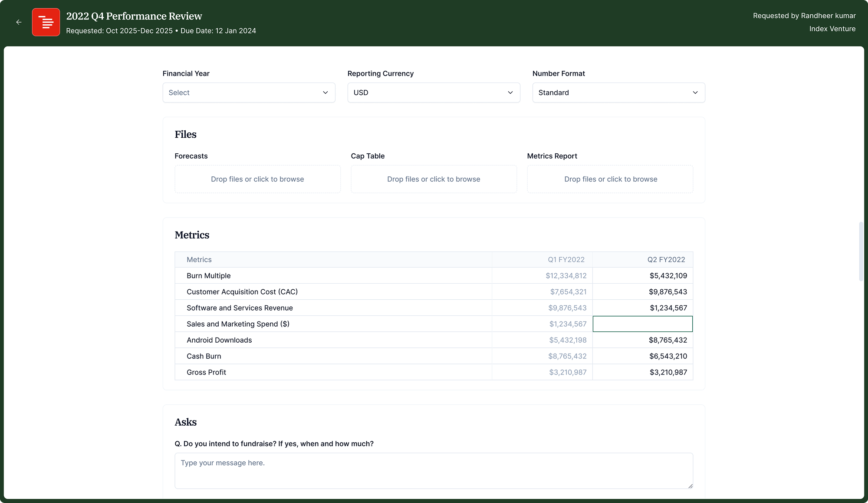Screen dimensions: 868x503
Task: Click the Customer Acquisition Cost (CAC) label
Action: [x=242, y=292]
